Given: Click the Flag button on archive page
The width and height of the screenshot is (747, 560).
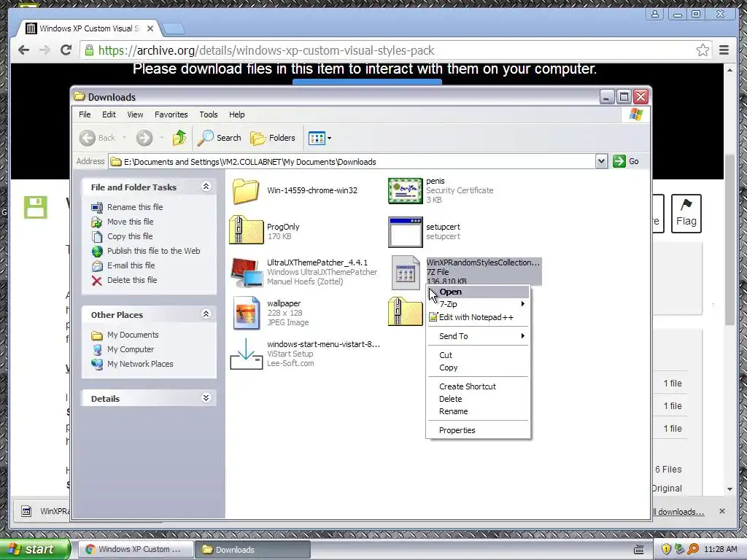Looking at the screenshot, I should [x=686, y=214].
